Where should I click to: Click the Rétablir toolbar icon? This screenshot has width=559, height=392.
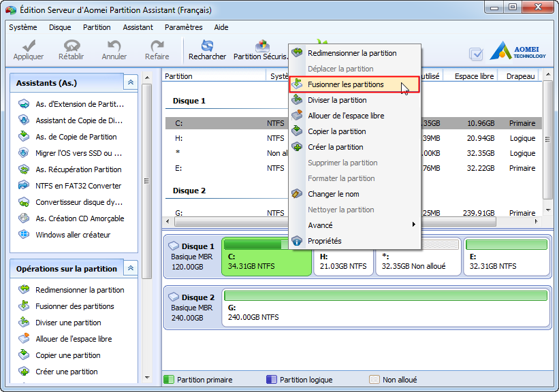pyautogui.click(x=71, y=46)
